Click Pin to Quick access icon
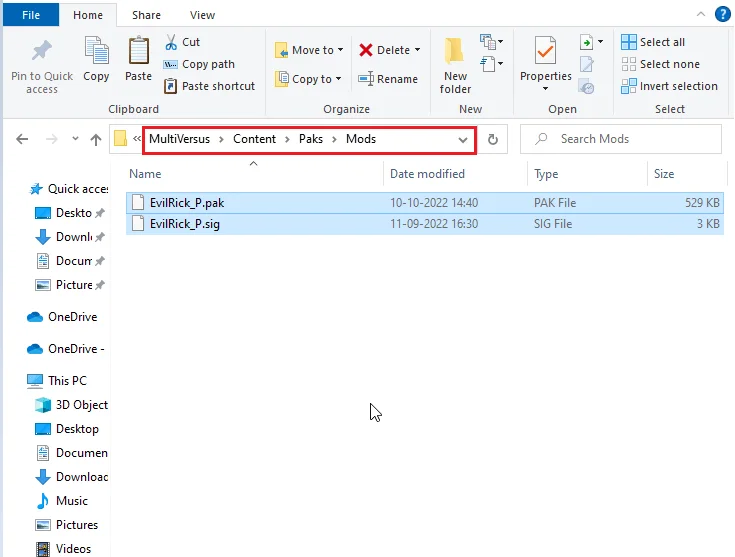Viewport: 735px width, 557px height. (42, 51)
